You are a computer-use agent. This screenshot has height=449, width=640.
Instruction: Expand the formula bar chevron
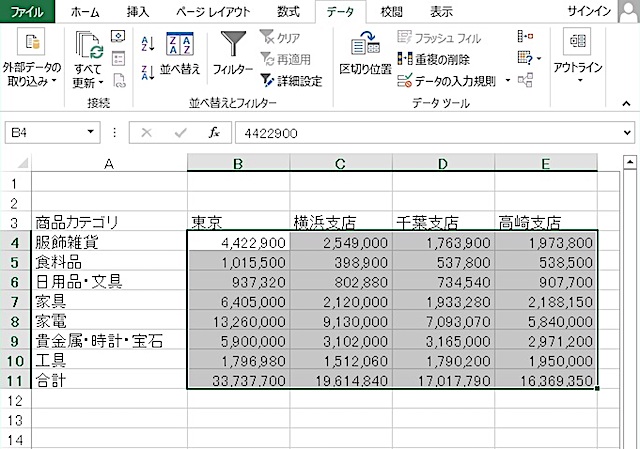tap(627, 133)
